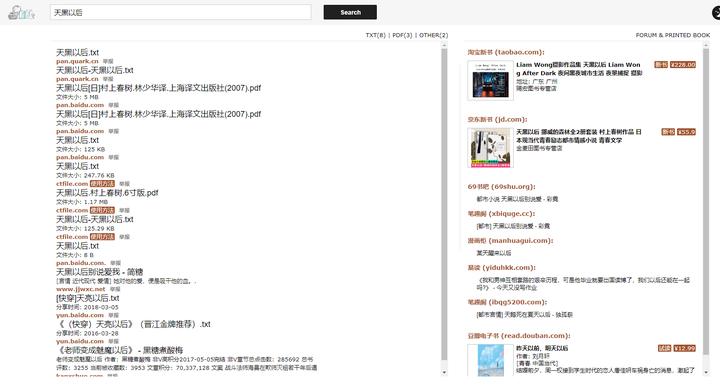The width and height of the screenshot is (720, 388).
Task: Open the xbiquge.cc section heading
Action: pos(501,214)
